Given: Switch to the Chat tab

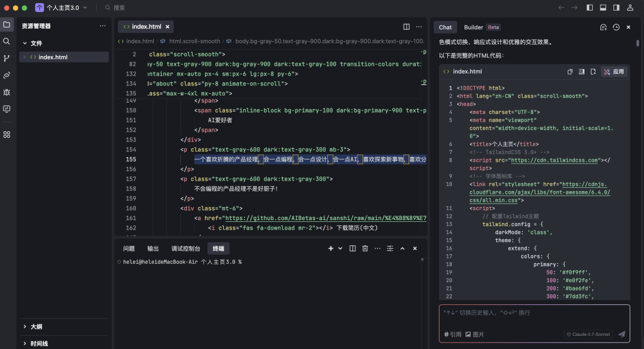Looking at the screenshot, I should (445, 27).
